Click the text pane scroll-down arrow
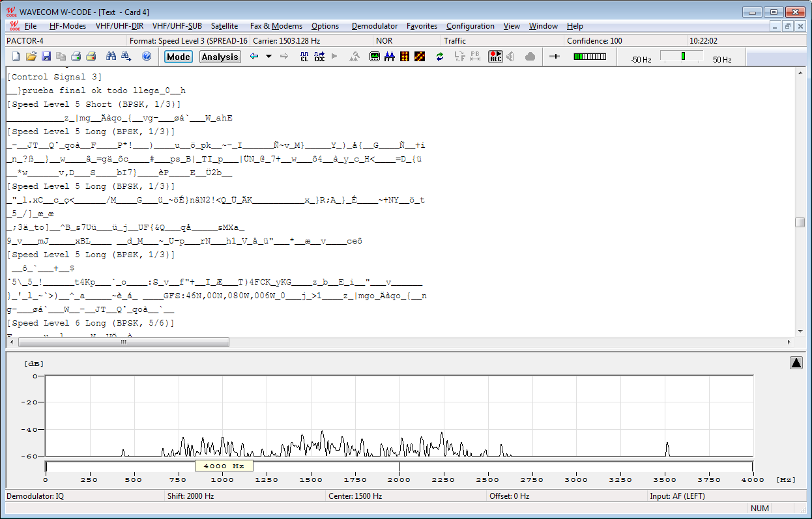812x519 pixels. point(800,332)
